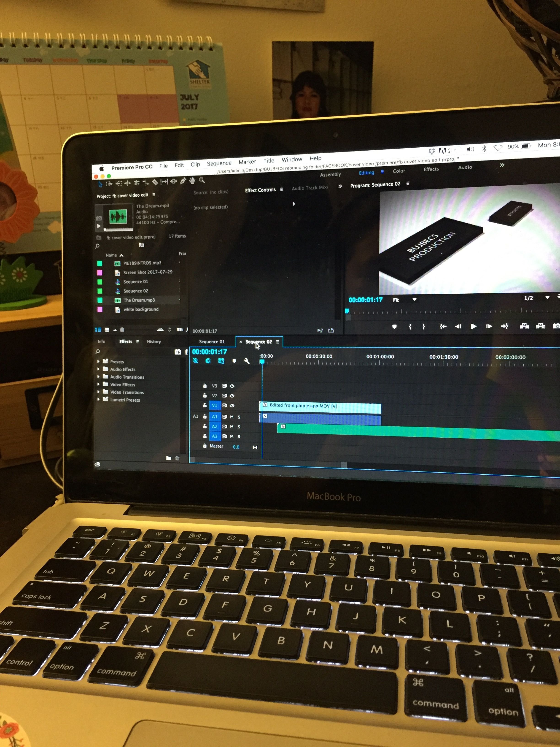Screen dimensions: 560x747
Task: Toggle V3 track visibility eye
Action: click(x=232, y=386)
